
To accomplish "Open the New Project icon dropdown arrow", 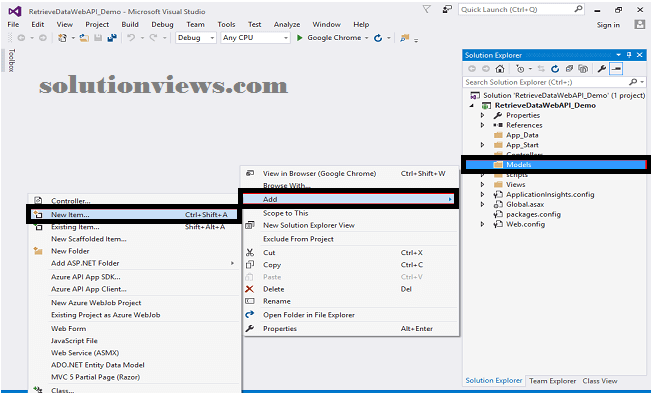I will (x=73, y=38).
